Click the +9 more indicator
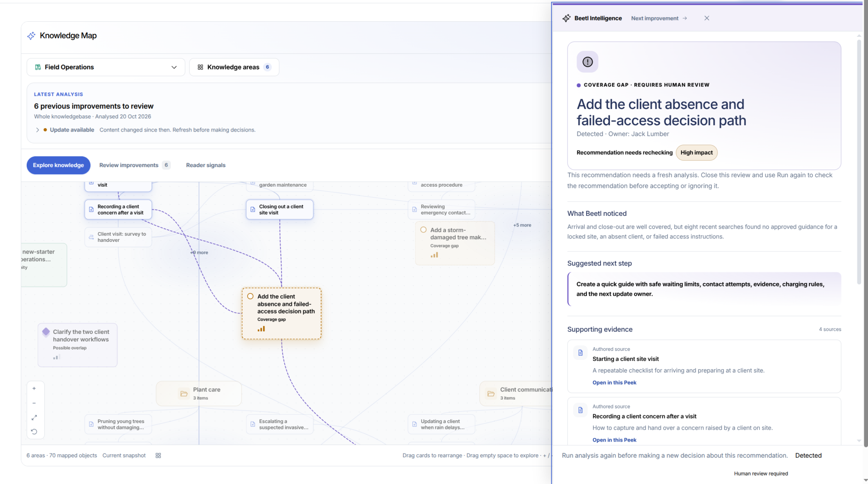The height and width of the screenshot is (484, 868). [x=199, y=252]
